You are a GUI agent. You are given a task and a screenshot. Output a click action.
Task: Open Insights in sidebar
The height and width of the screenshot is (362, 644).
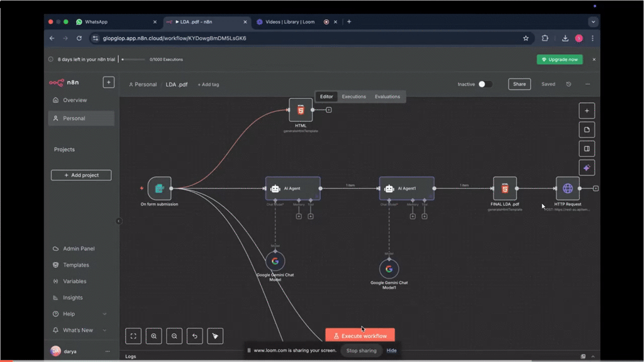click(81, 297)
